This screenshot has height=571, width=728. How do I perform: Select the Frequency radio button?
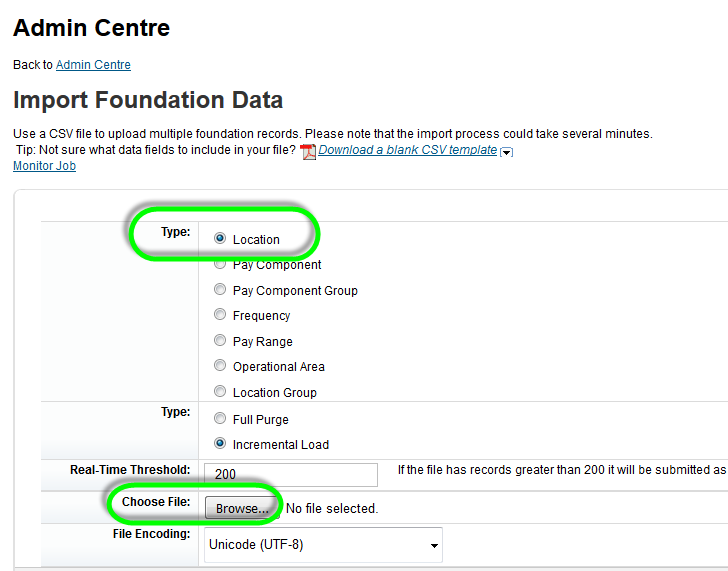tap(220, 314)
